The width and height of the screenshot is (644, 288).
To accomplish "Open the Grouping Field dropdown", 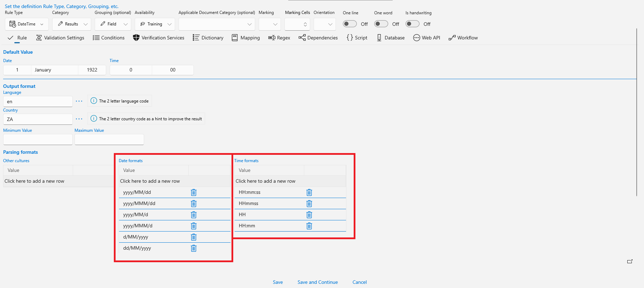I will [113, 24].
